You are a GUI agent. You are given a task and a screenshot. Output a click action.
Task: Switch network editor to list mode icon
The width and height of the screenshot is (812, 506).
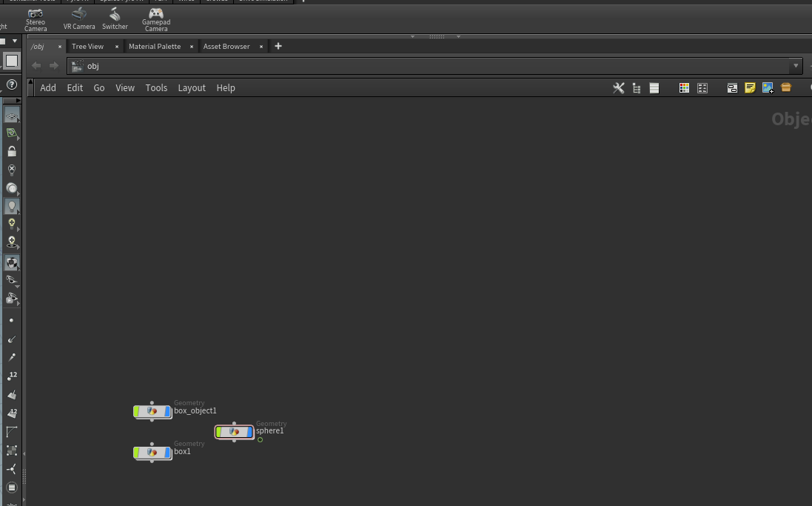(x=654, y=88)
